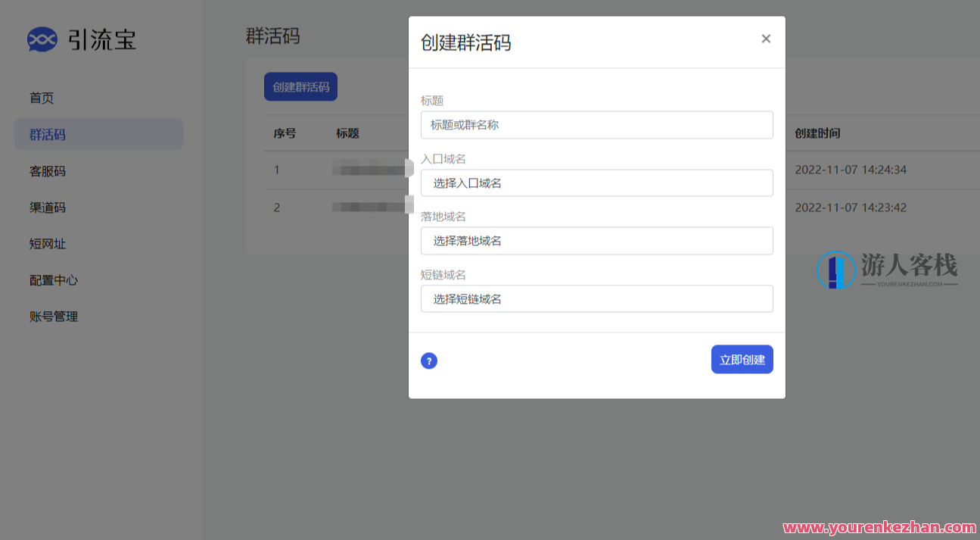Click the 标题或群名称 input field
Screen dimensions: 980x540
pyautogui.click(x=596, y=124)
